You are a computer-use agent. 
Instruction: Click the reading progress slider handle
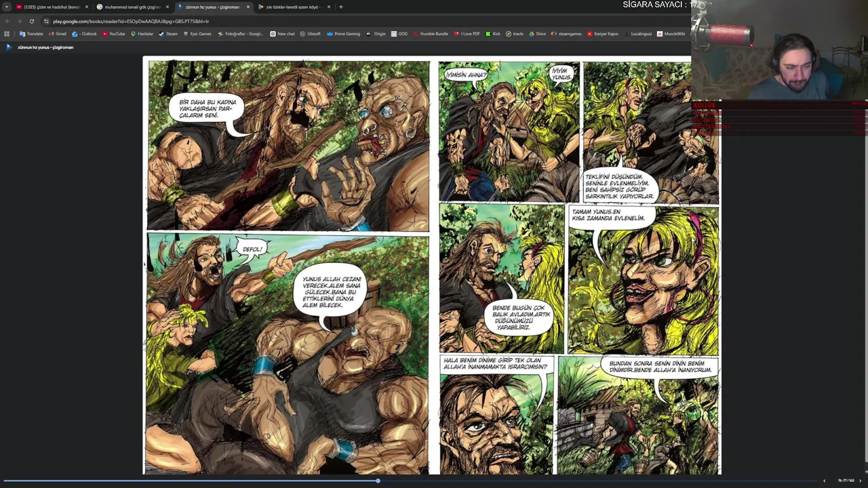pyautogui.click(x=378, y=481)
